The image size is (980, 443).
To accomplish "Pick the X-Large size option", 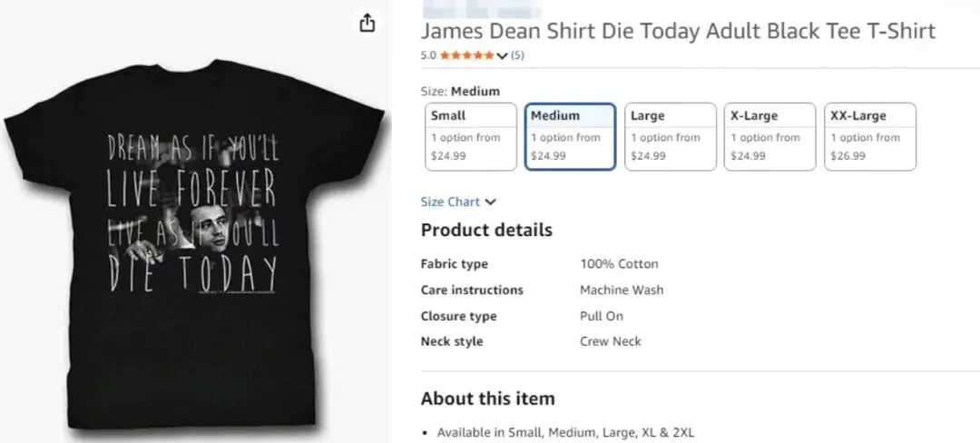I will point(770,136).
